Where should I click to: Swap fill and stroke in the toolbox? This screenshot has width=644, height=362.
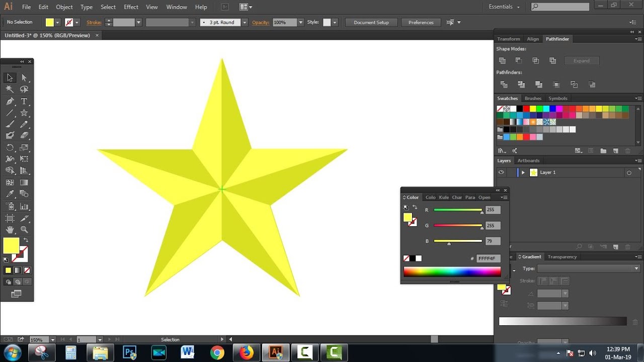click(x=26, y=240)
